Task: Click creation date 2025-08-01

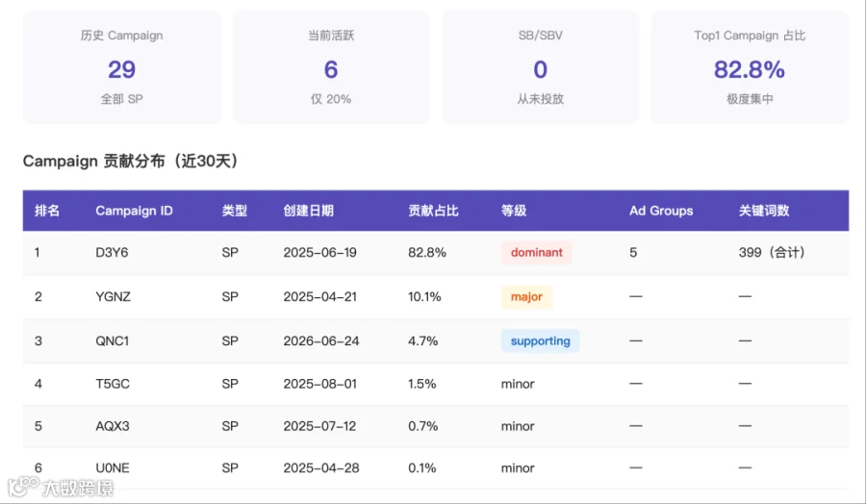Action: [x=319, y=384]
